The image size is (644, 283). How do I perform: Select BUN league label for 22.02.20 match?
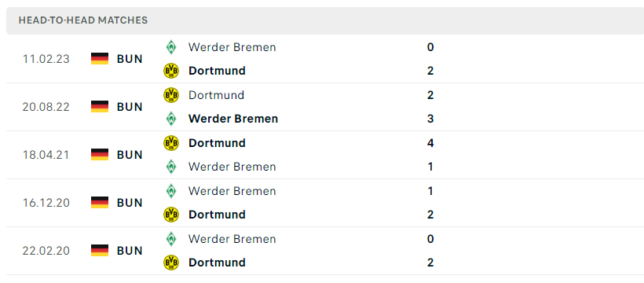tap(130, 251)
